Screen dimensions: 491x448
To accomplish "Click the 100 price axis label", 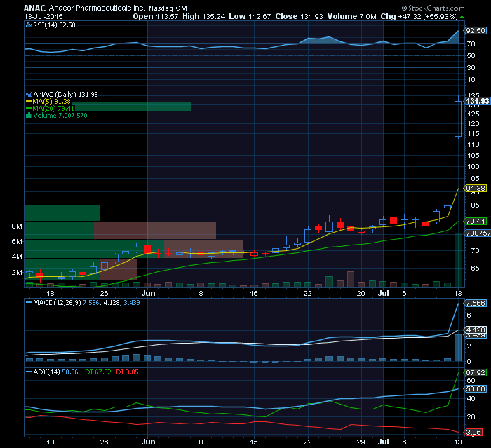I will pos(473,167).
